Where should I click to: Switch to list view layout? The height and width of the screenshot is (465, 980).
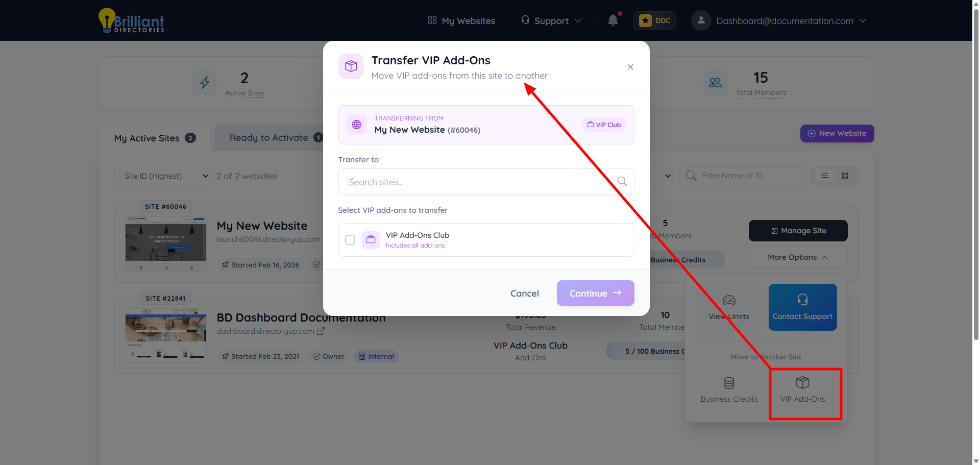tap(824, 176)
